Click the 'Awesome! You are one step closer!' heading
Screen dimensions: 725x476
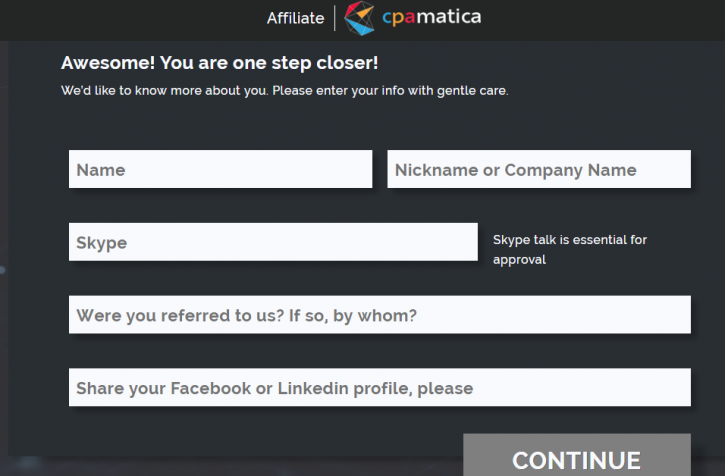pyautogui.click(x=220, y=63)
